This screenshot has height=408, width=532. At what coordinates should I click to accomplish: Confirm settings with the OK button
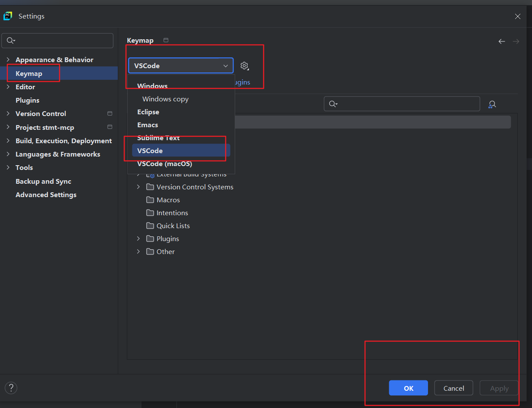408,388
